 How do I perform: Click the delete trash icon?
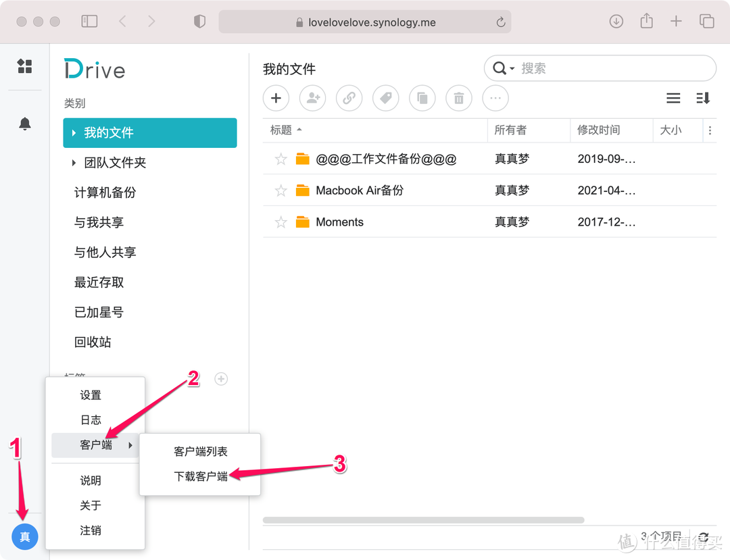(458, 99)
